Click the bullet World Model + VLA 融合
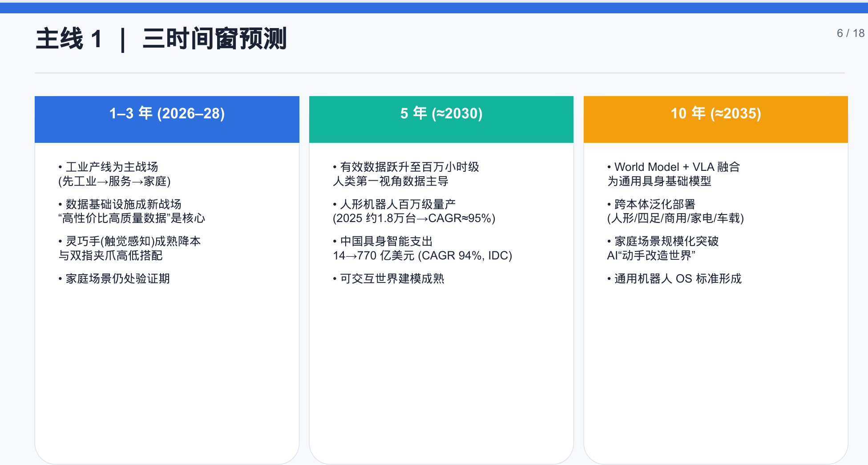The width and height of the screenshot is (868, 465). click(x=674, y=167)
